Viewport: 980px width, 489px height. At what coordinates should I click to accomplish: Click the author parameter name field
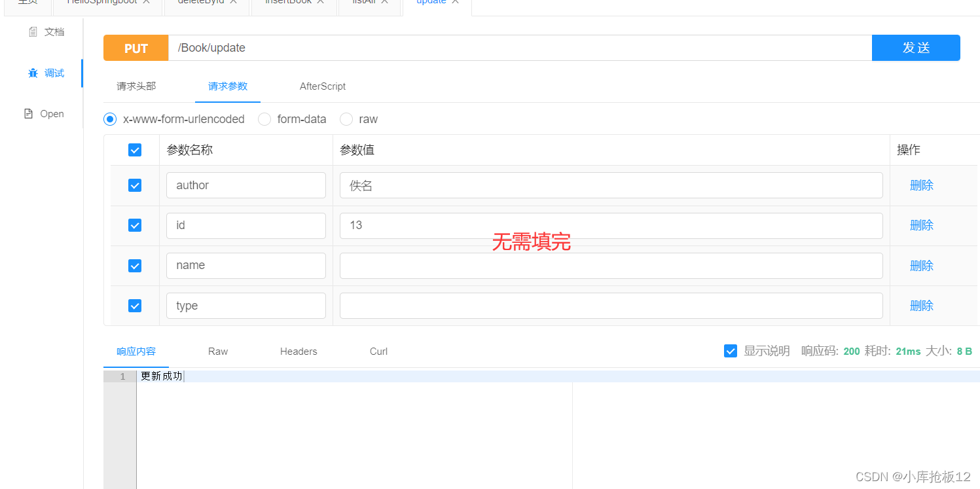pyautogui.click(x=246, y=185)
